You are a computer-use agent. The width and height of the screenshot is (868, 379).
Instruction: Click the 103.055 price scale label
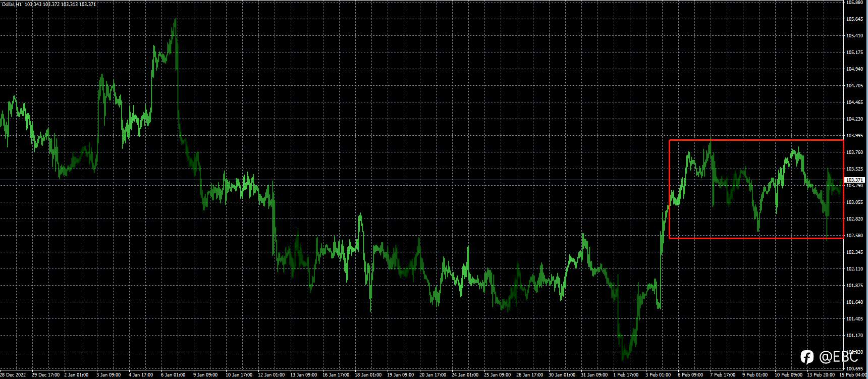click(854, 202)
